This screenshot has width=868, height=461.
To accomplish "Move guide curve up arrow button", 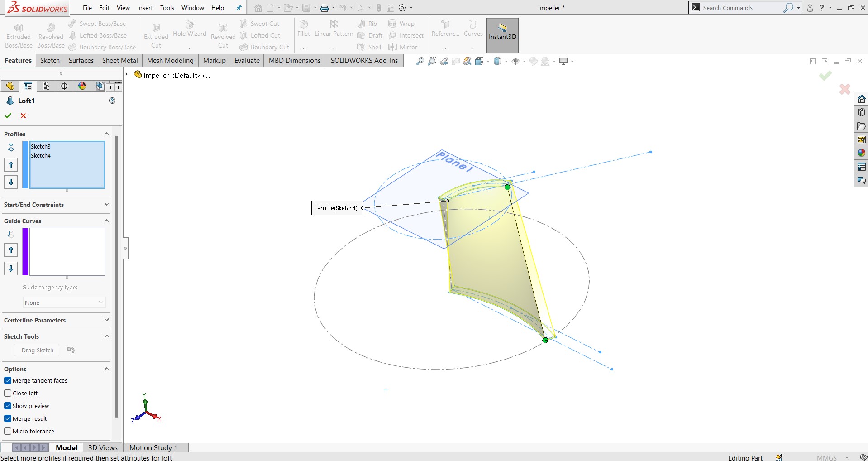I will (11, 250).
